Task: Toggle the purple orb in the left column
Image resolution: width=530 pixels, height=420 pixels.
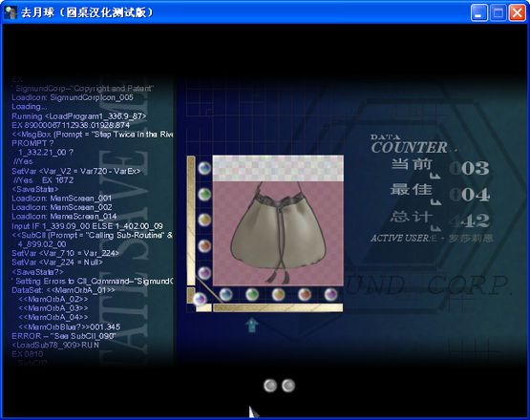Action: tap(204, 273)
